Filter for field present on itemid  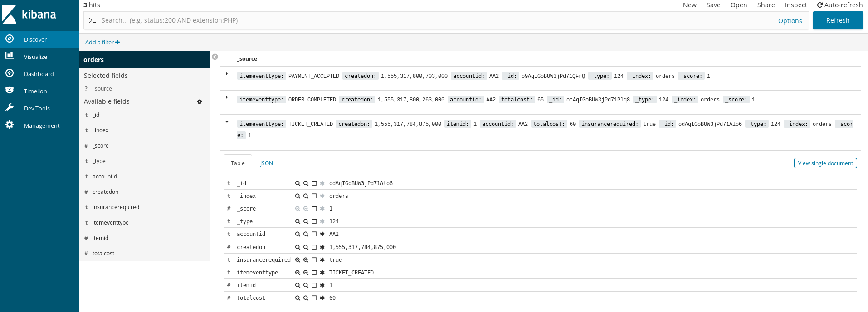322,285
